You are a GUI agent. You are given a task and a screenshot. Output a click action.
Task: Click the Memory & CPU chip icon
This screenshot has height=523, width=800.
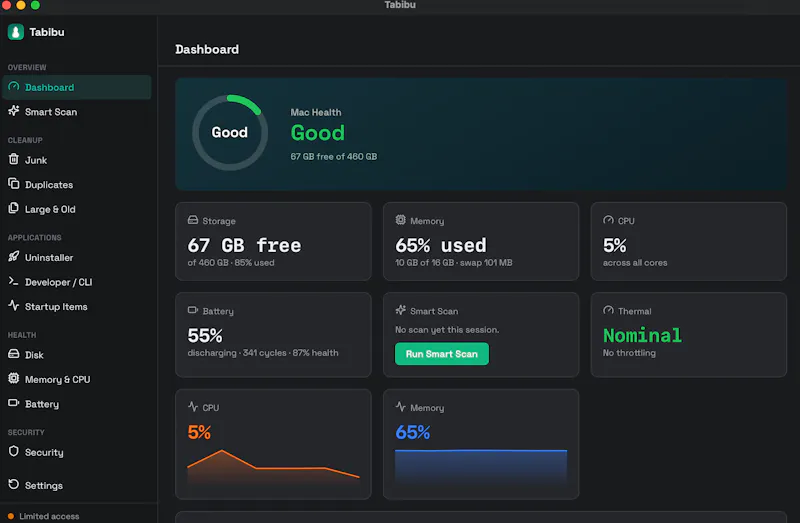14,379
